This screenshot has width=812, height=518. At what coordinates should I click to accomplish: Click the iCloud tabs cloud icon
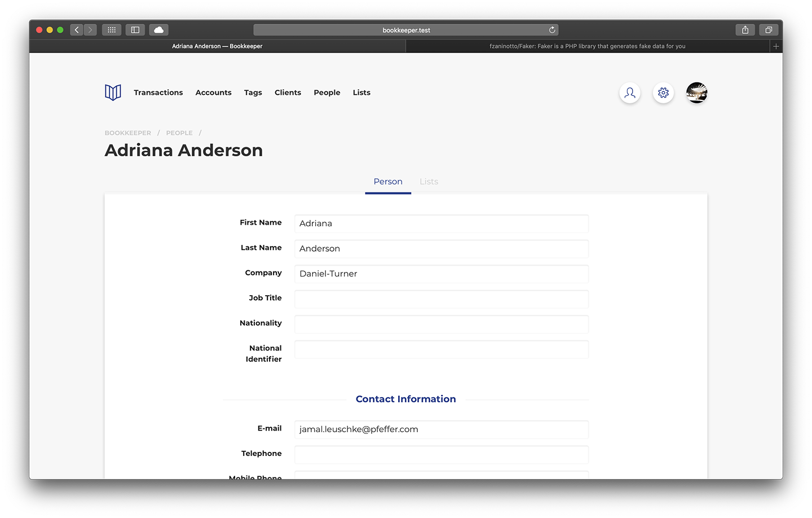(159, 30)
